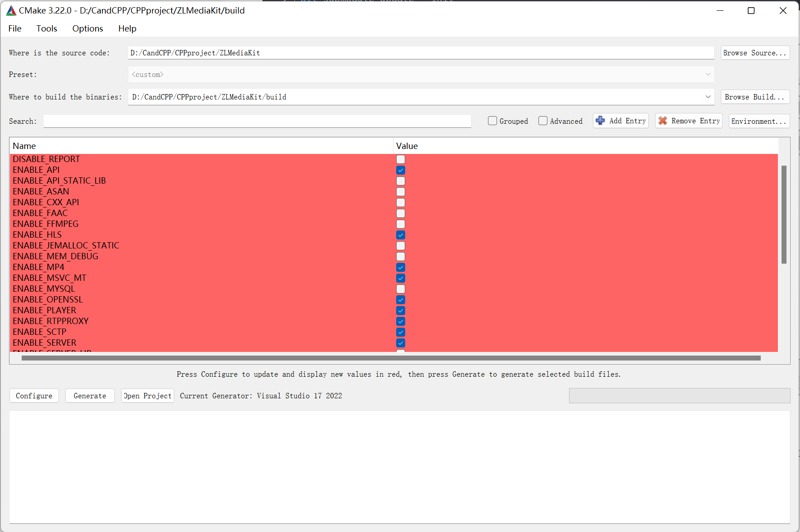
Task: Enable the Advanced view checkbox
Action: 543,121
